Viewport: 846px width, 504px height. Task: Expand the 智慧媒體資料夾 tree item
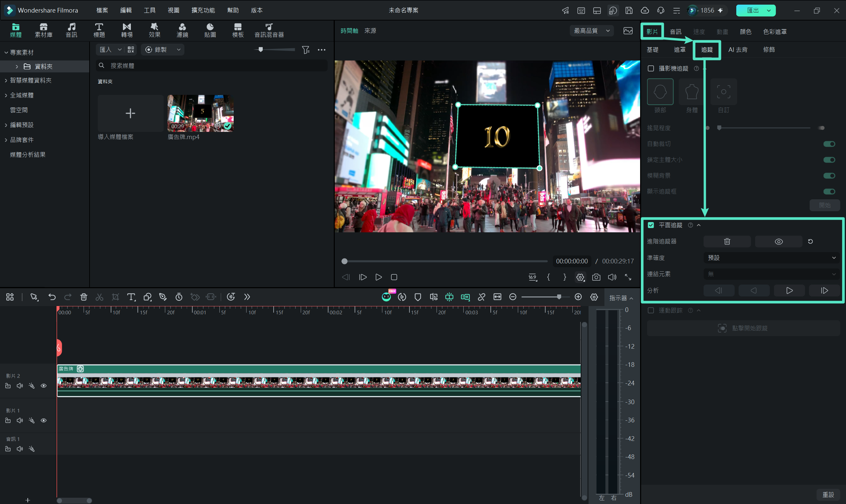(6, 81)
